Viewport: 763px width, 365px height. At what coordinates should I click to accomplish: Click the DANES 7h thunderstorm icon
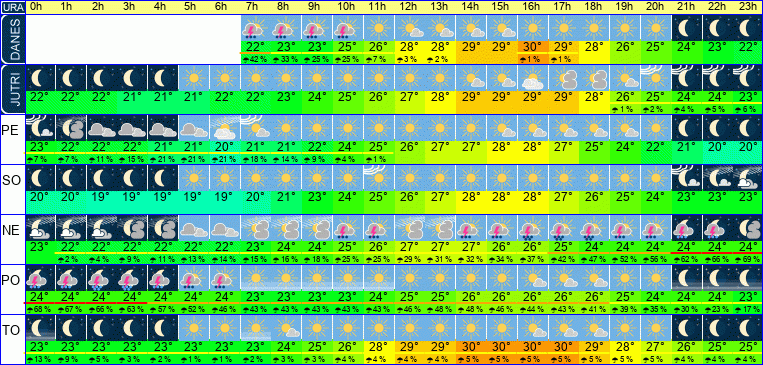(x=255, y=27)
